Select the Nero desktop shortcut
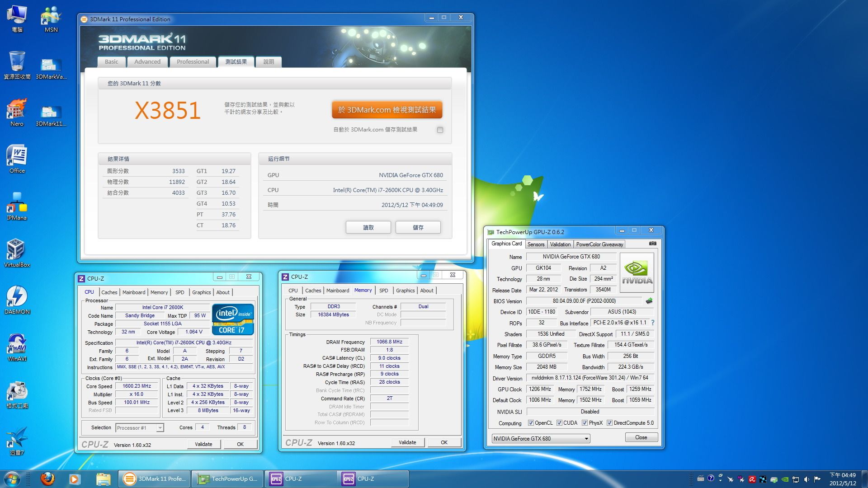This screenshot has width=868, height=488. [17, 113]
